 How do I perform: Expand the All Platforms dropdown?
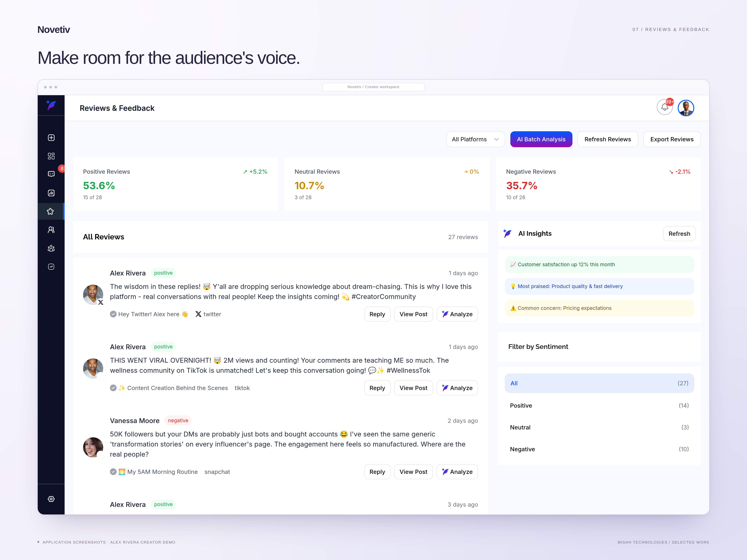coord(475,139)
